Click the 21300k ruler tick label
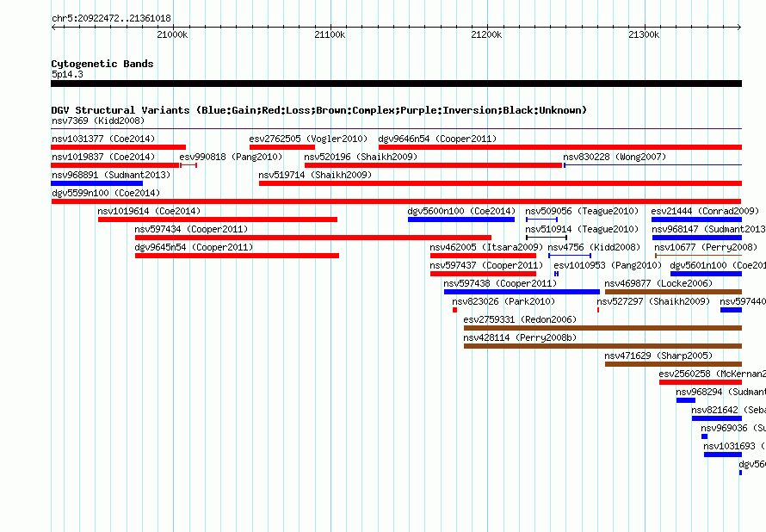Viewport: 766px width, 532px height. click(x=644, y=34)
